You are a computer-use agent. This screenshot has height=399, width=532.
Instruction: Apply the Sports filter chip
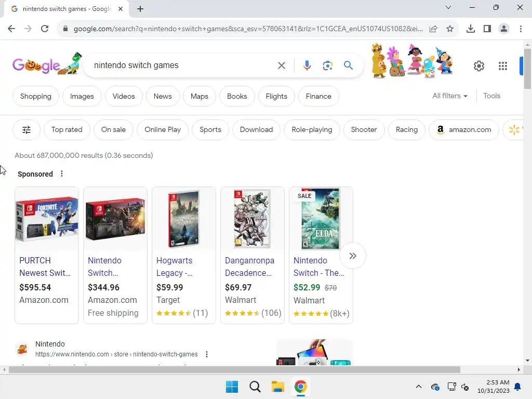click(210, 129)
